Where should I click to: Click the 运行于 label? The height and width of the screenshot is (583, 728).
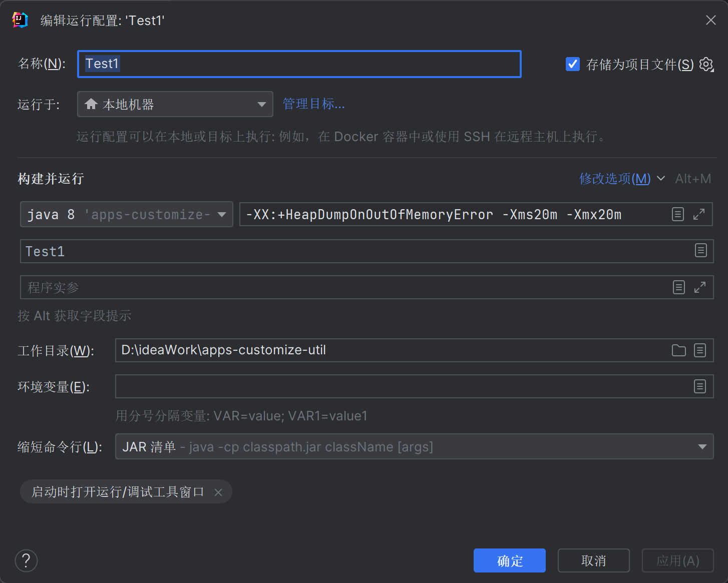click(39, 105)
